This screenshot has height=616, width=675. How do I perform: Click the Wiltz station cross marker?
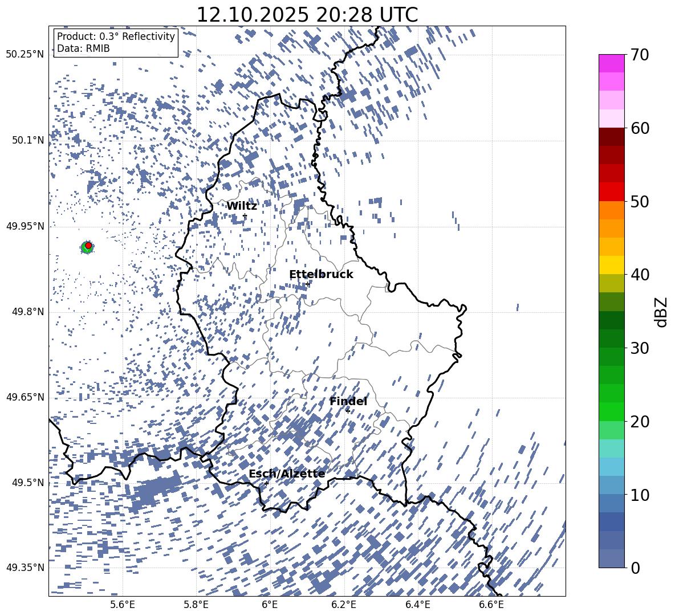[x=245, y=215]
